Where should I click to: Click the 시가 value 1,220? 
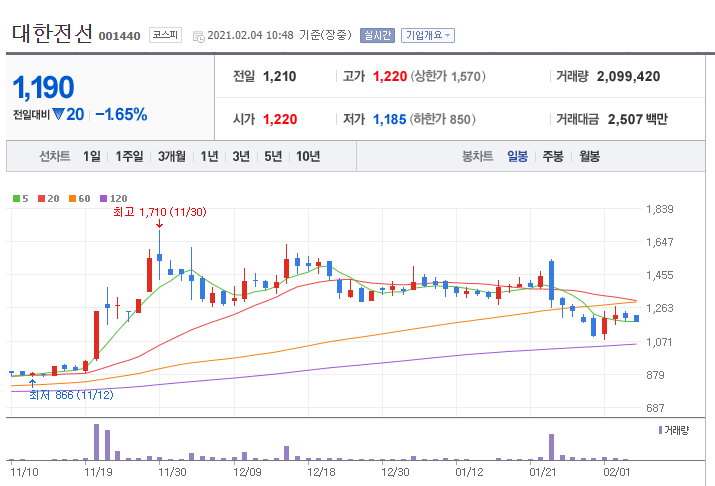[x=280, y=119]
